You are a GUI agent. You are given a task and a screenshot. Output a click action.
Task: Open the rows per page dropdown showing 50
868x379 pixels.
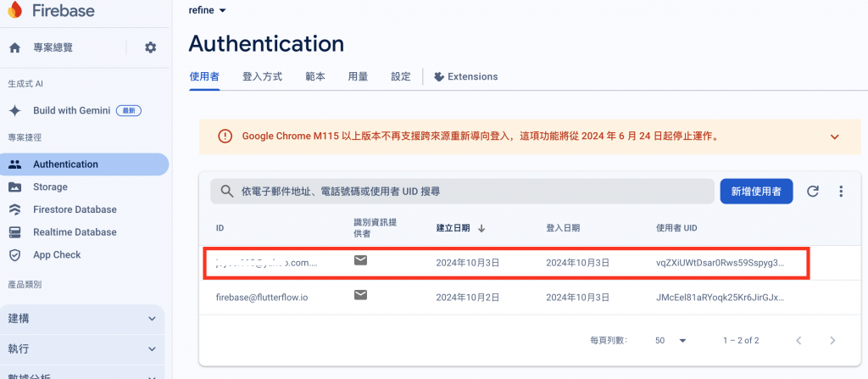coord(670,340)
